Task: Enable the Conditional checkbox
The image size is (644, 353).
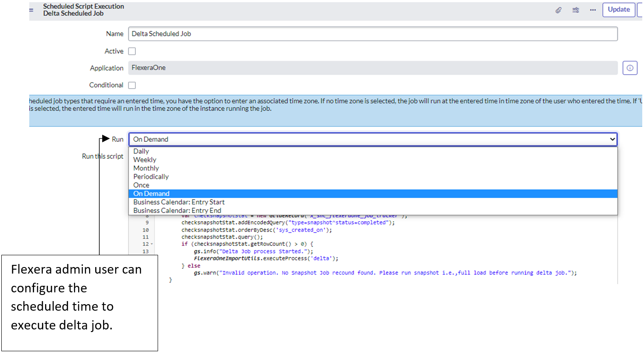Action: point(132,85)
